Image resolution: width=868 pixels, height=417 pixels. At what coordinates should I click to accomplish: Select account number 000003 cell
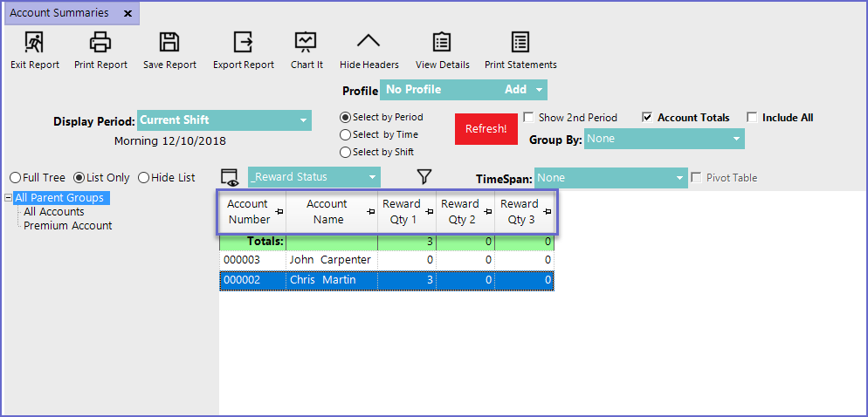point(252,260)
